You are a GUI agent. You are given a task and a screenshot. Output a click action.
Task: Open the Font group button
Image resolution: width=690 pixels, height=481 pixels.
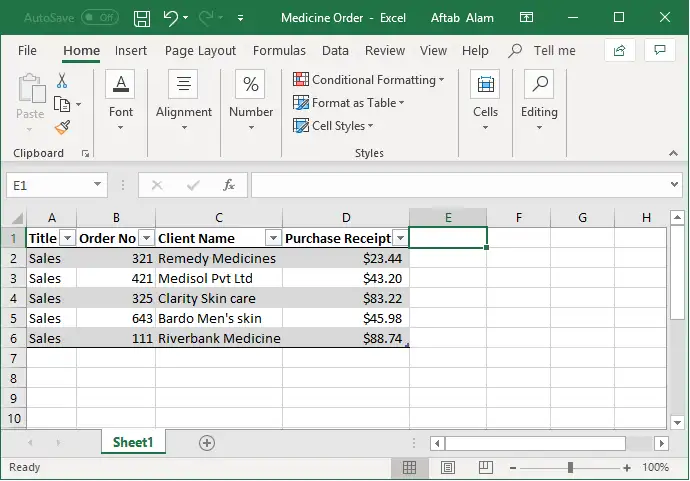(121, 101)
